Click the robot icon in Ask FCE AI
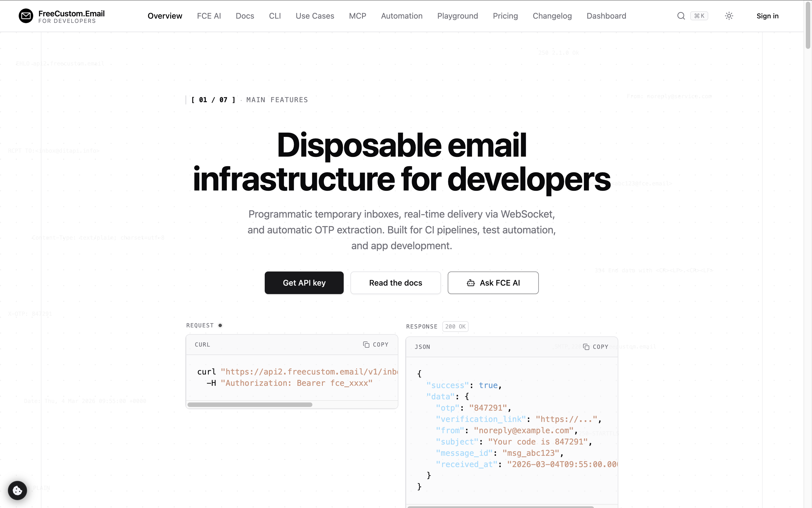This screenshot has width=812, height=508. pos(471,283)
